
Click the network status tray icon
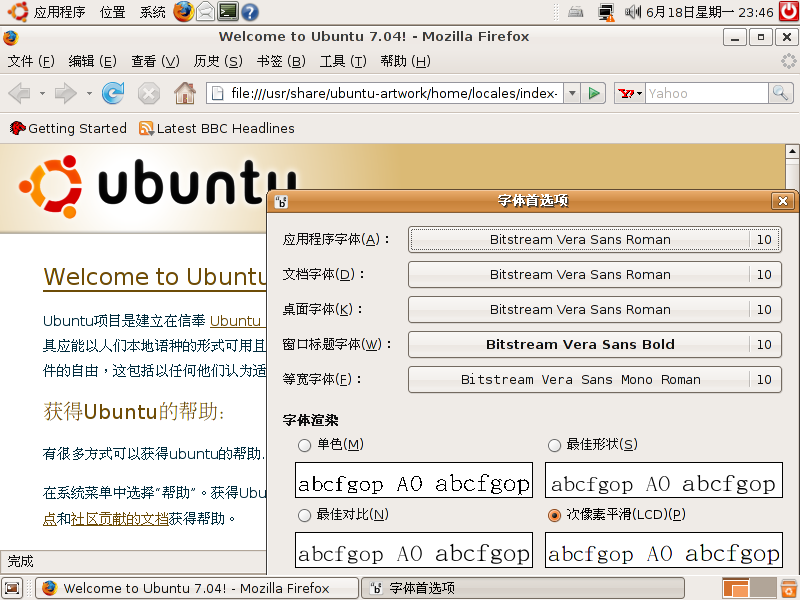click(607, 12)
